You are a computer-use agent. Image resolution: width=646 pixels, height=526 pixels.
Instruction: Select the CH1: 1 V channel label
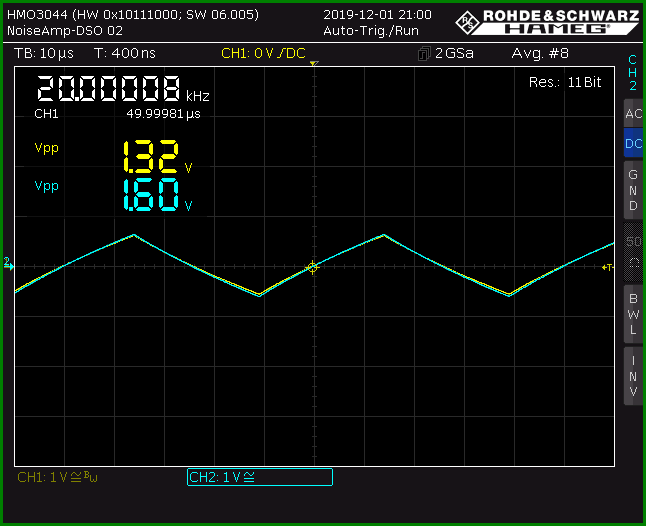point(57,477)
